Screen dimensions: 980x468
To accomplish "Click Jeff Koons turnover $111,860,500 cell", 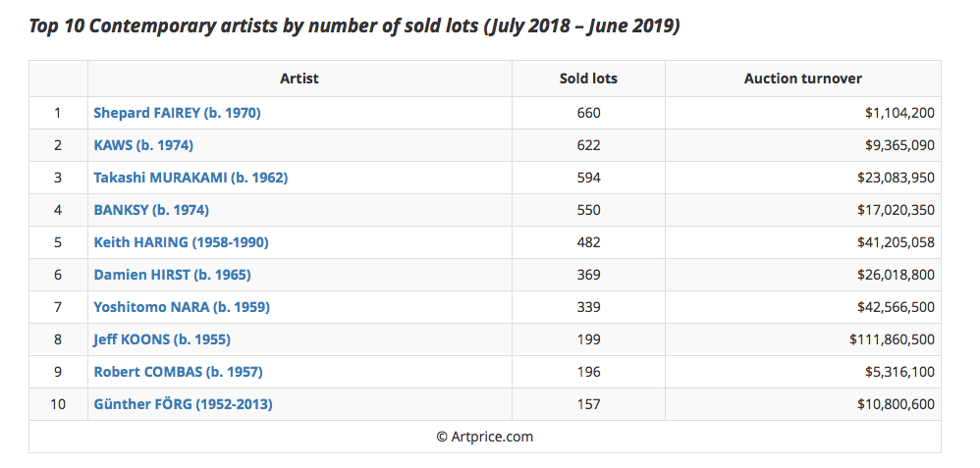I will 892,339.
